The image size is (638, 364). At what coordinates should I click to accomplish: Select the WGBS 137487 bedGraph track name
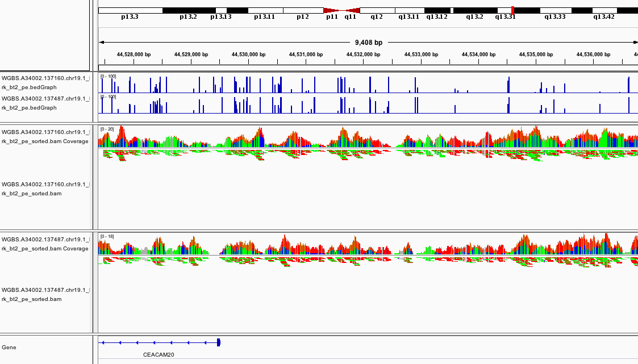point(45,103)
